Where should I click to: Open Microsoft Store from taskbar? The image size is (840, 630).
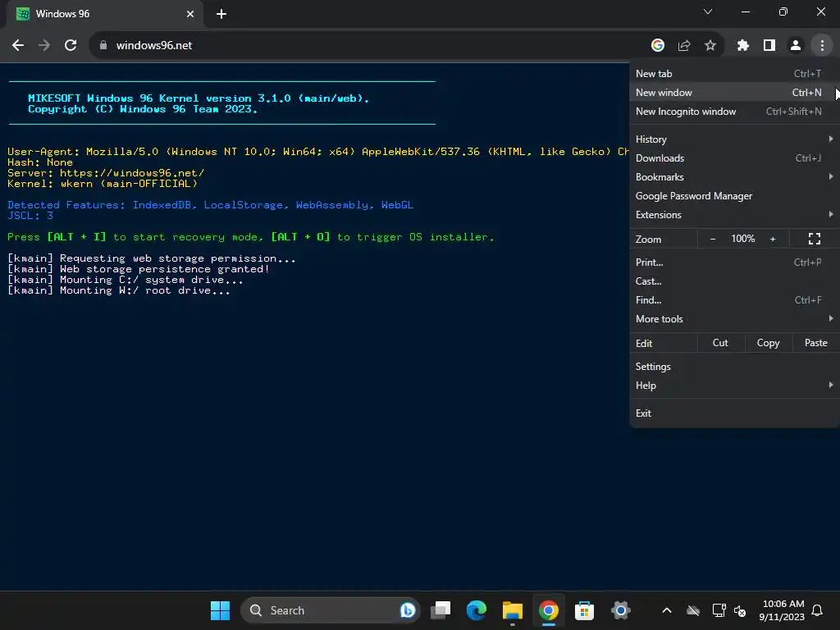584,610
